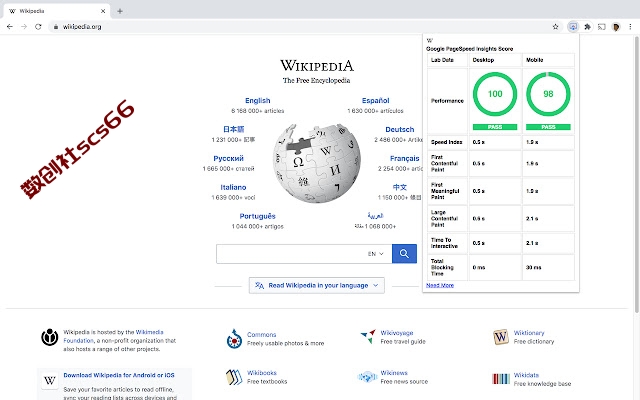
Task: Click the Desktop PASS badge
Action: point(495,127)
